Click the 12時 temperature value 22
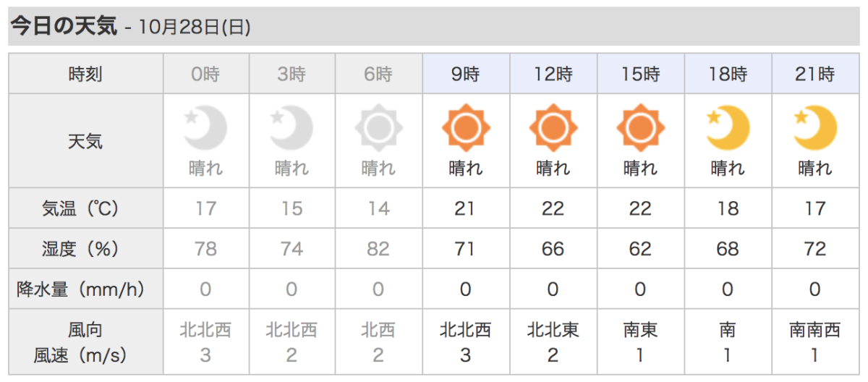This screenshot has width=868, height=382. [x=553, y=208]
